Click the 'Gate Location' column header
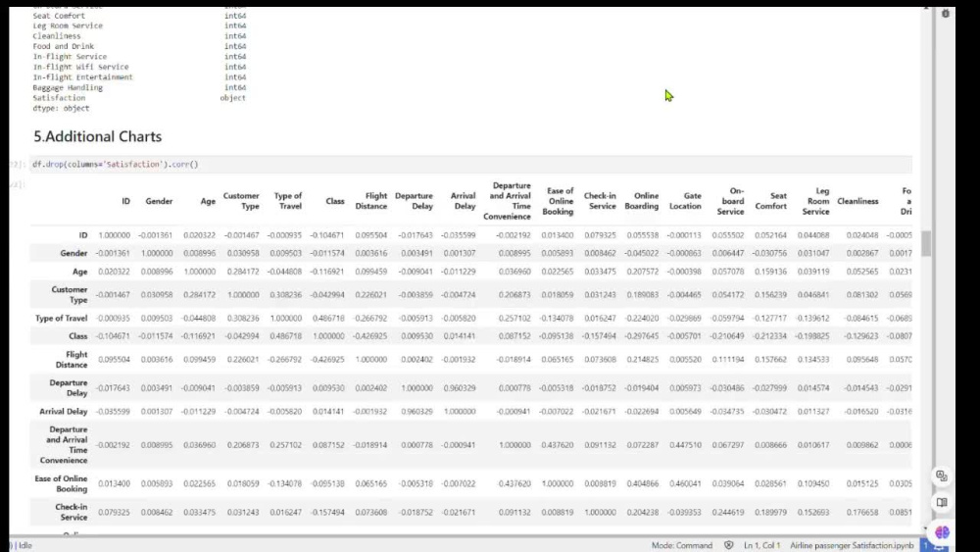The height and width of the screenshot is (552, 980). [x=685, y=201]
